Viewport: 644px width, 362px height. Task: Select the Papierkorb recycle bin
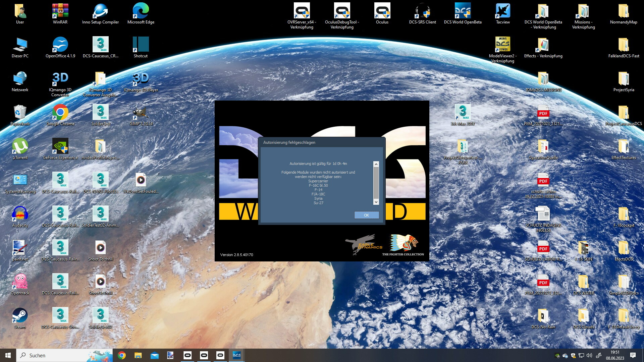pyautogui.click(x=20, y=115)
